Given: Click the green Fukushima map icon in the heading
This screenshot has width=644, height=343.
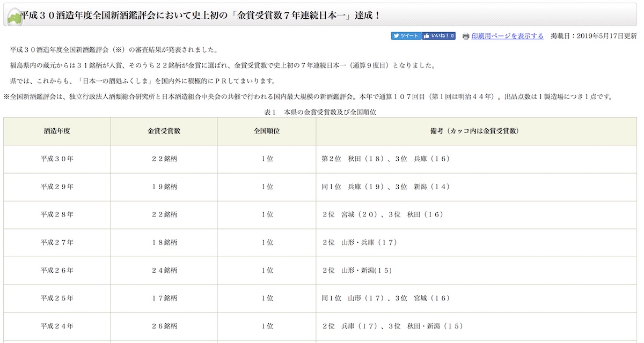Looking at the screenshot, I should coord(14,17).
